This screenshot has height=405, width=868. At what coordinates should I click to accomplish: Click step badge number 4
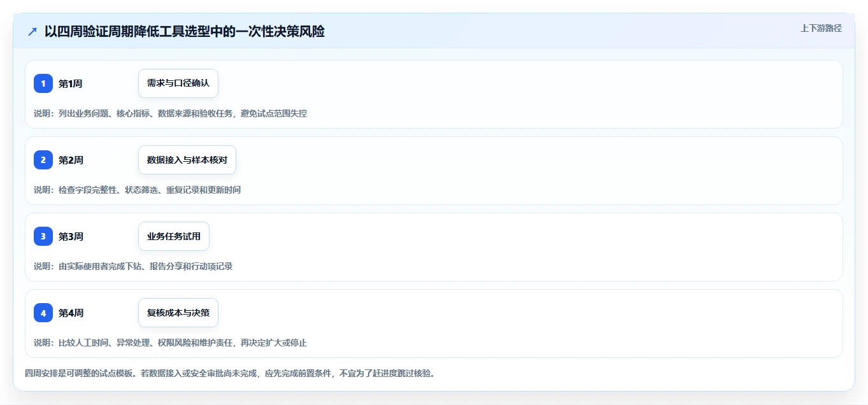coord(43,313)
